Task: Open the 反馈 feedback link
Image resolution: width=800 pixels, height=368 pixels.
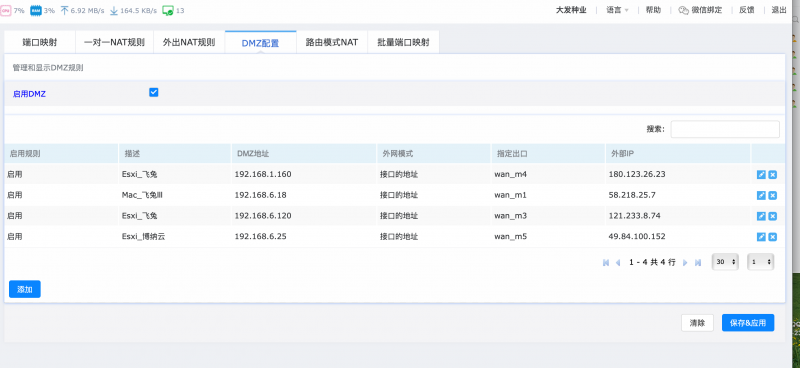Action: click(x=746, y=10)
